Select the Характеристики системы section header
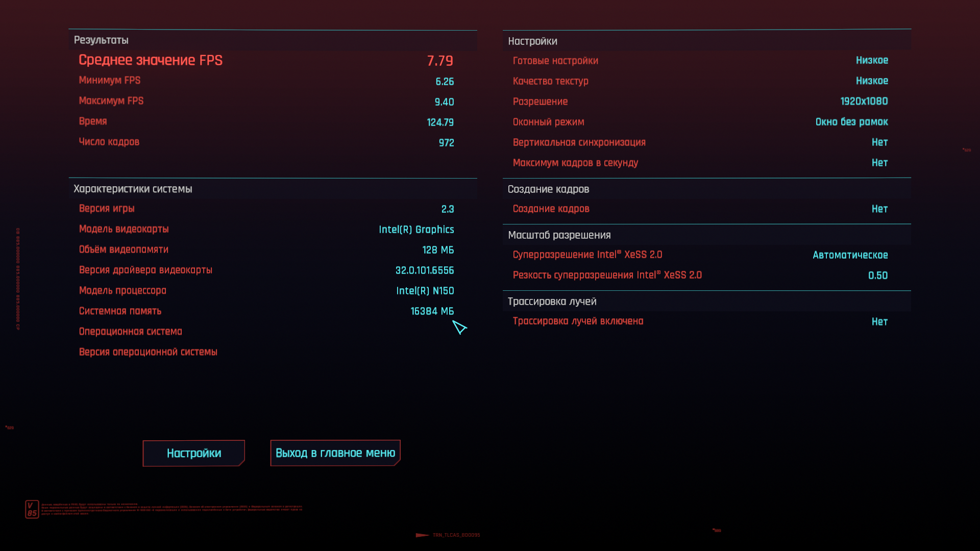Image resolution: width=980 pixels, height=551 pixels. [133, 189]
